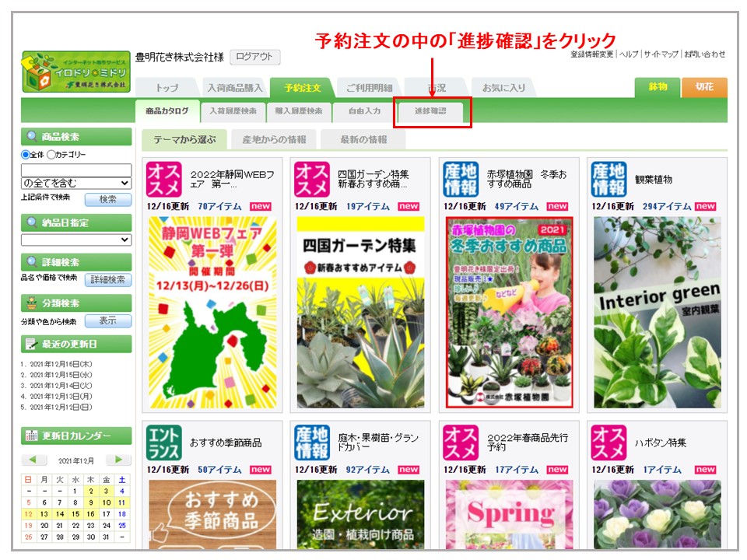Click the 商品検索 keyword input field
Screen dimensions: 747x560
pyautogui.click(x=76, y=170)
